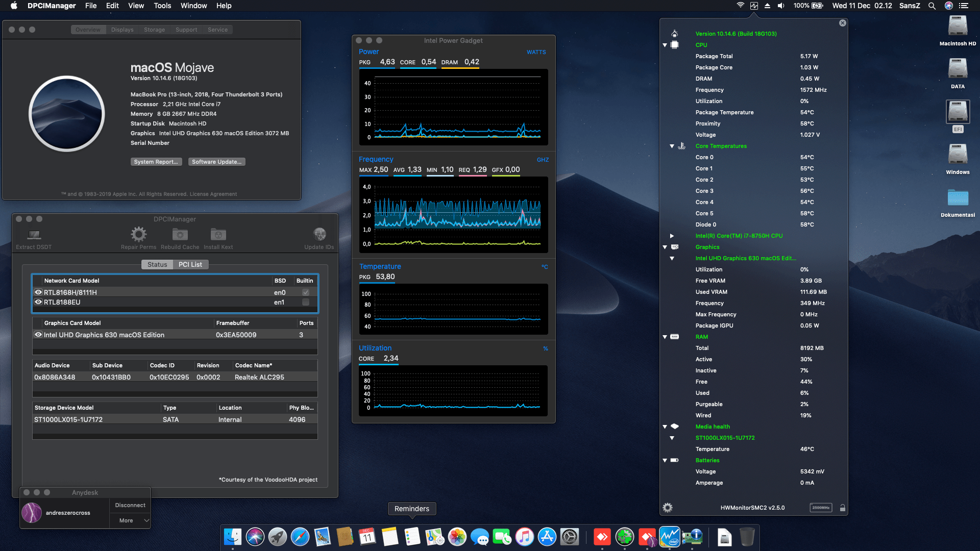Viewport: 980px width, 551px height.
Task: Open the Tools menu
Action: tap(162, 6)
